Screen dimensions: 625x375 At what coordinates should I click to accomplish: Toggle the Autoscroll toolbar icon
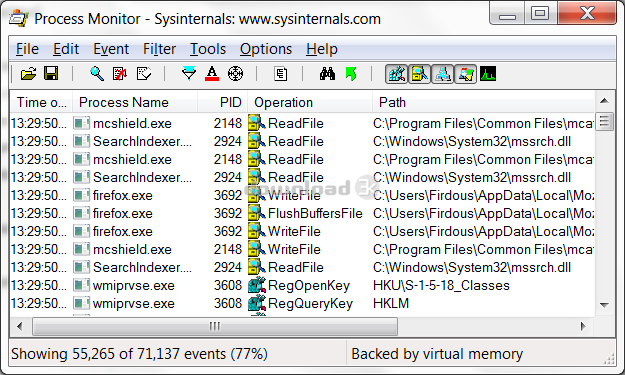(x=120, y=74)
